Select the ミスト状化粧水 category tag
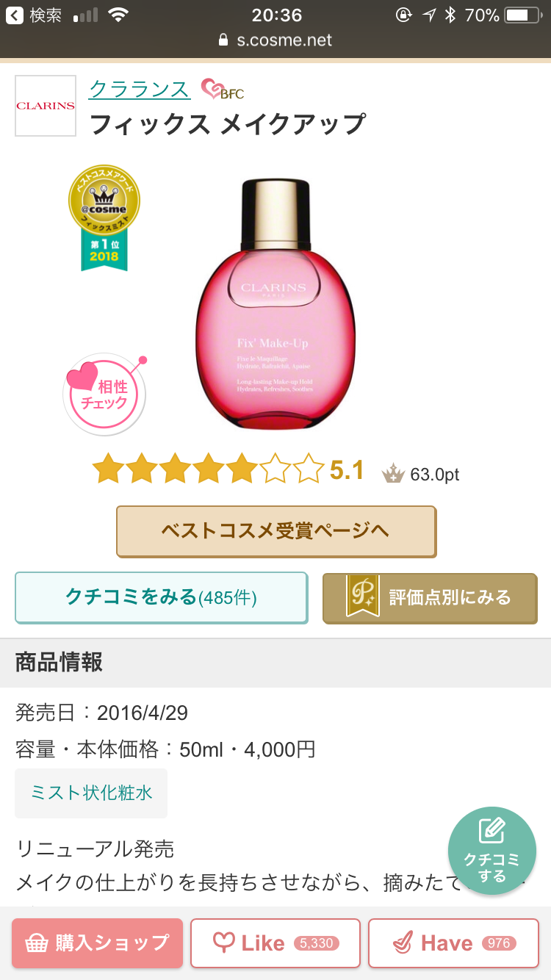The image size is (551, 980). (x=91, y=793)
